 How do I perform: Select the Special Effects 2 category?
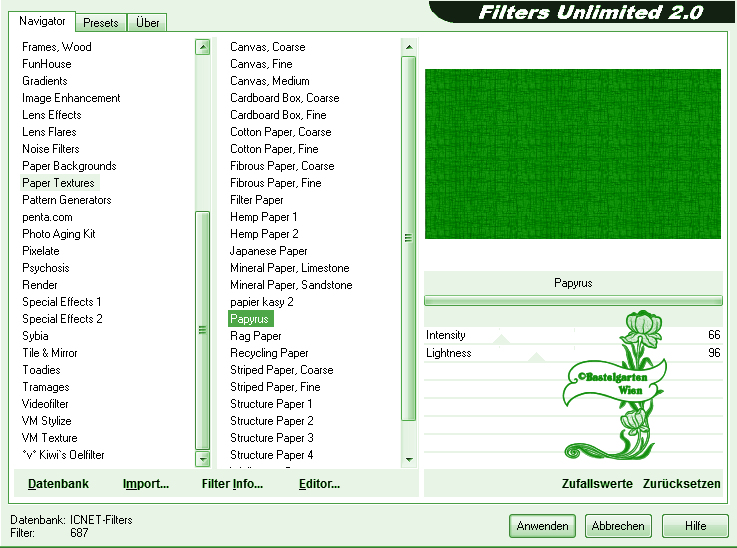[62, 319]
